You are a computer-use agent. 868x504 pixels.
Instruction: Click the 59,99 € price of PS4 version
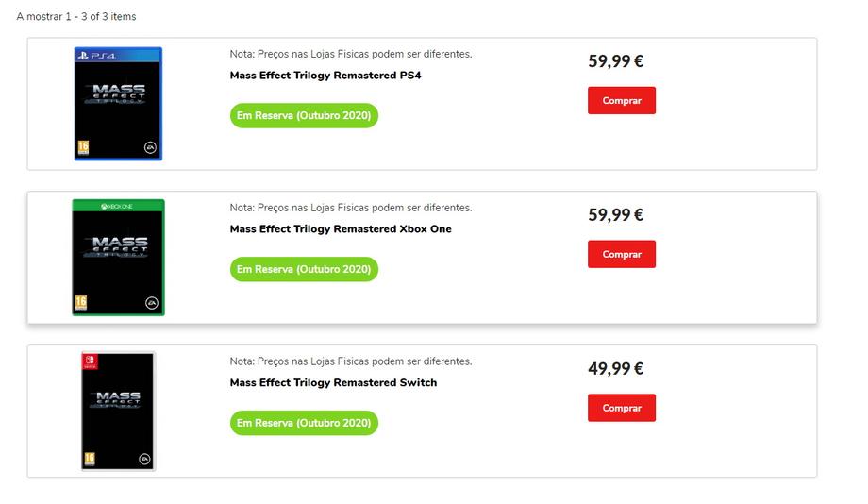tap(615, 61)
